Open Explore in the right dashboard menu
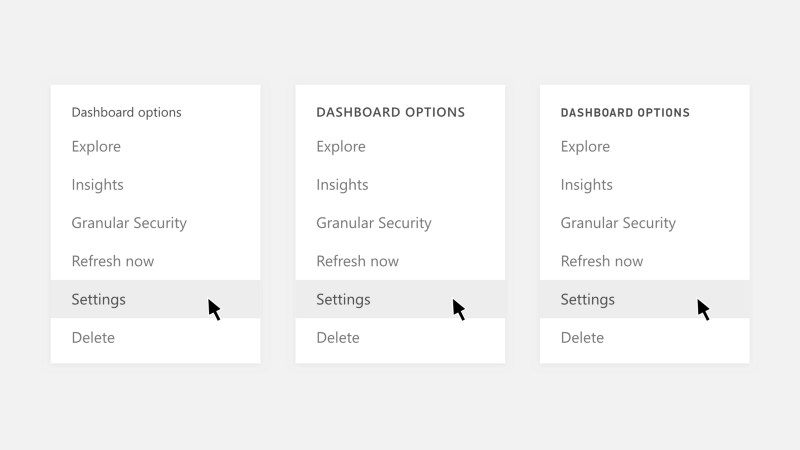The image size is (800, 450). coord(585,147)
